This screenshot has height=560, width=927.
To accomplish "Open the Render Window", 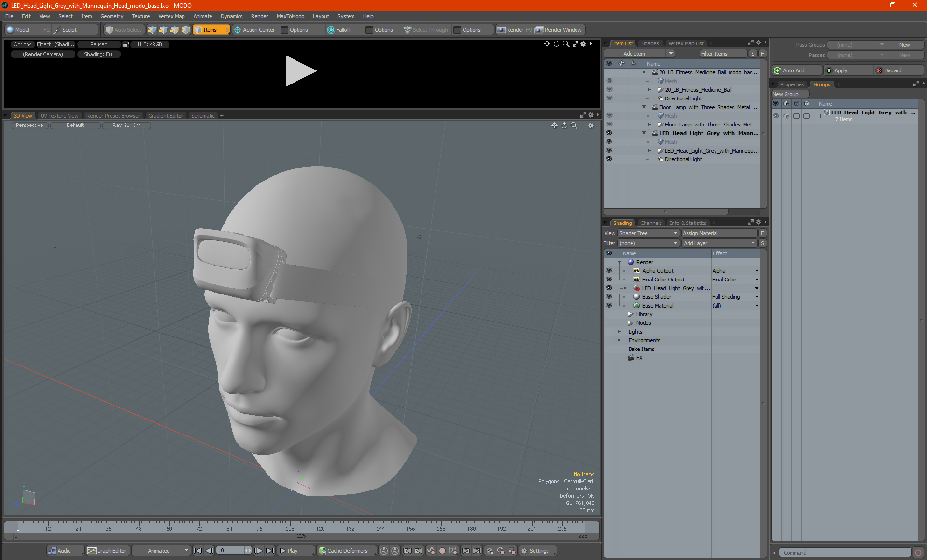I will [x=559, y=30].
